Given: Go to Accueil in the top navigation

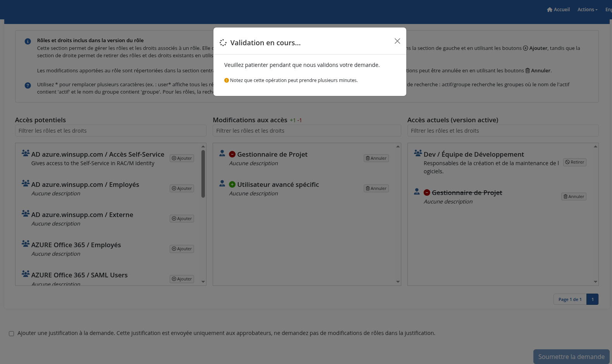Looking at the screenshot, I should (x=559, y=10).
